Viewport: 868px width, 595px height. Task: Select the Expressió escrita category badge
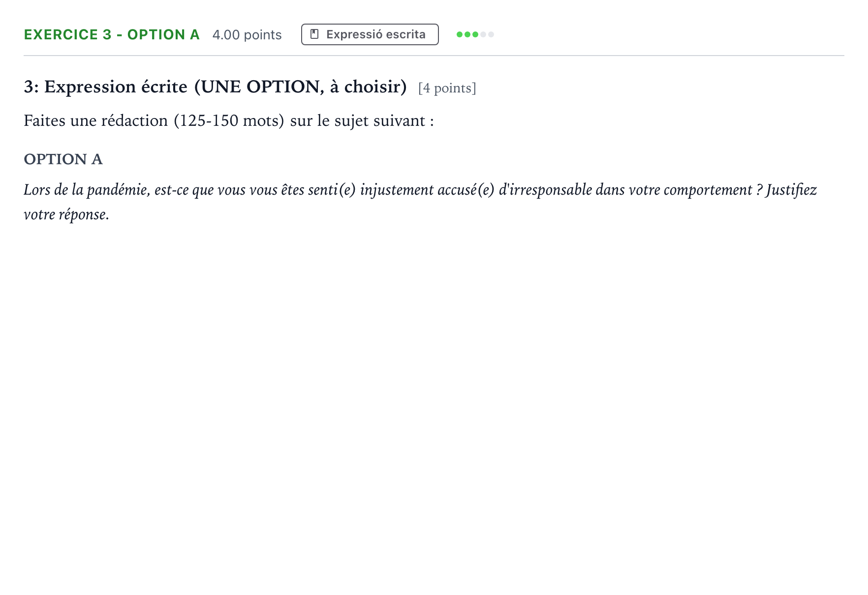click(370, 34)
